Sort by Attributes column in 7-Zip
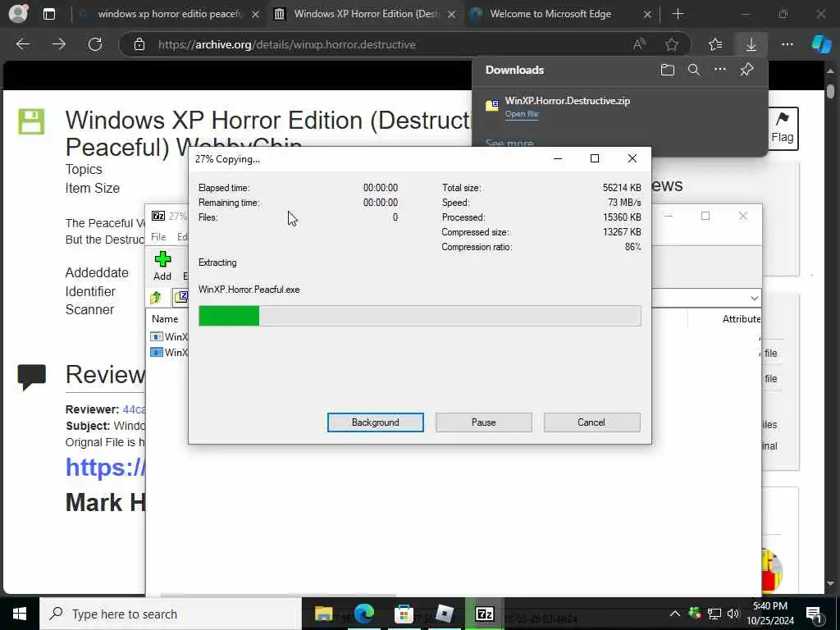 tap(742, 319)
